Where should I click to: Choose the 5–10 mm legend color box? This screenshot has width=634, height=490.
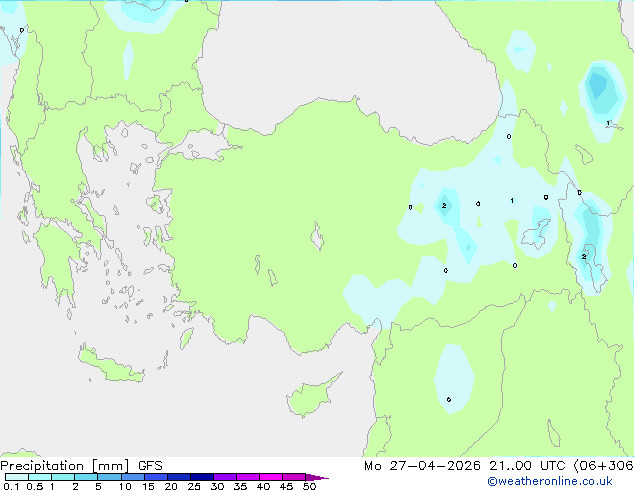[x=109, y=477]
